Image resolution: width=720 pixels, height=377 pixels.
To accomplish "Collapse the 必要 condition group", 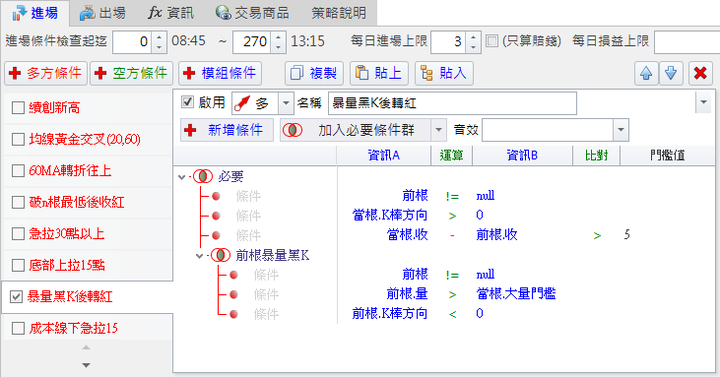I will (182, 177).
